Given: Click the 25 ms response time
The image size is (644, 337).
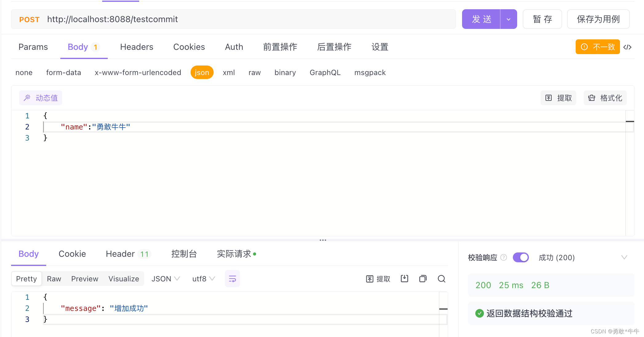Looking at the screenshot, I should [x=511, y=285].
